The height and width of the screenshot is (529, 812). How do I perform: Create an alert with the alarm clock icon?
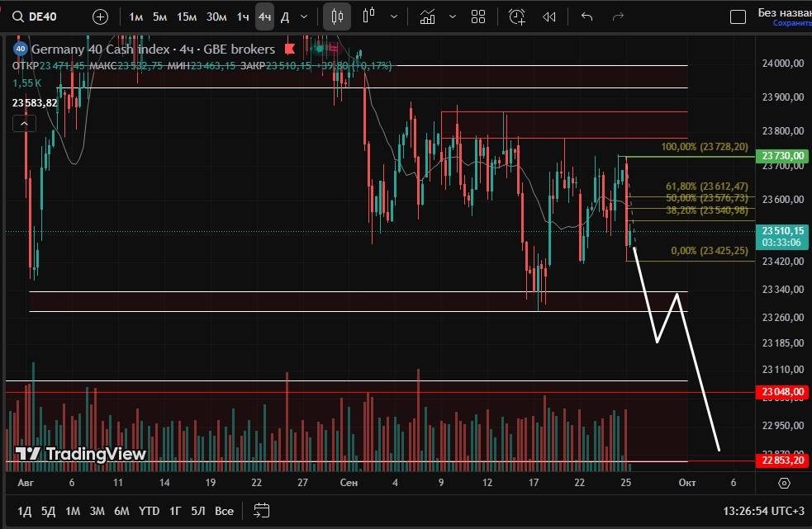click(x=517, y=17)
